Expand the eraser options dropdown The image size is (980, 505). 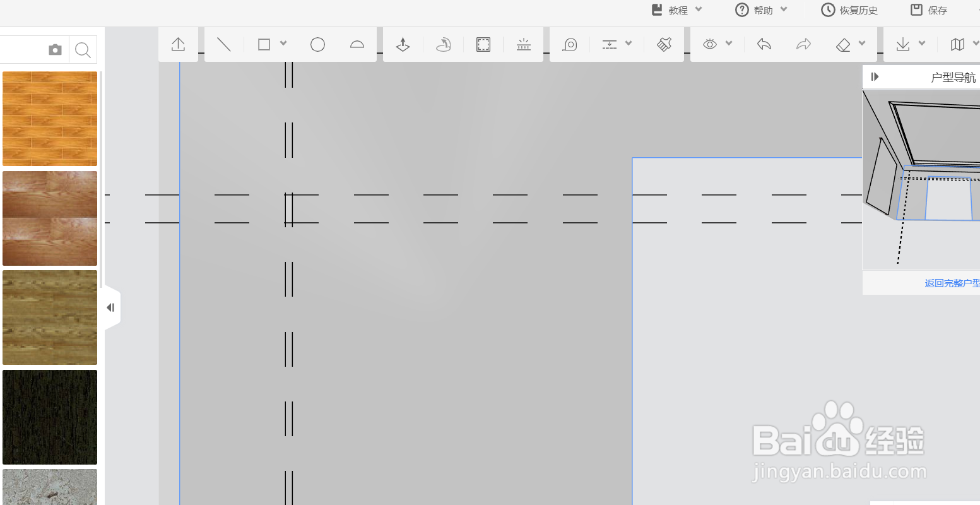tap(863, 44)
